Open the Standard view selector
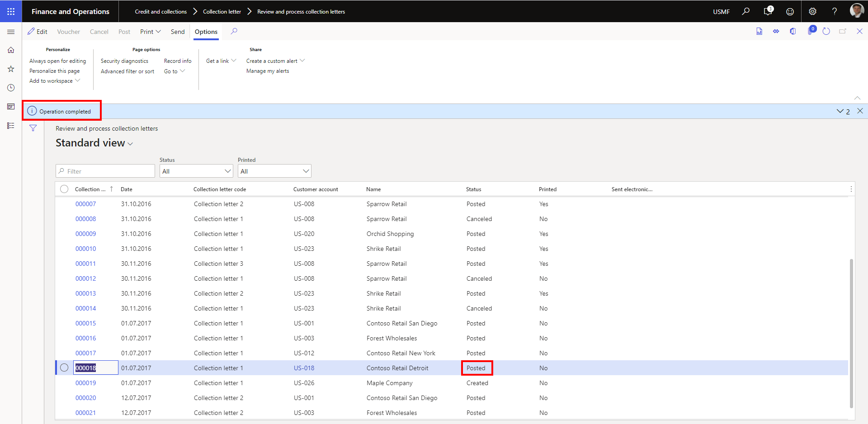 click(94, 143)
